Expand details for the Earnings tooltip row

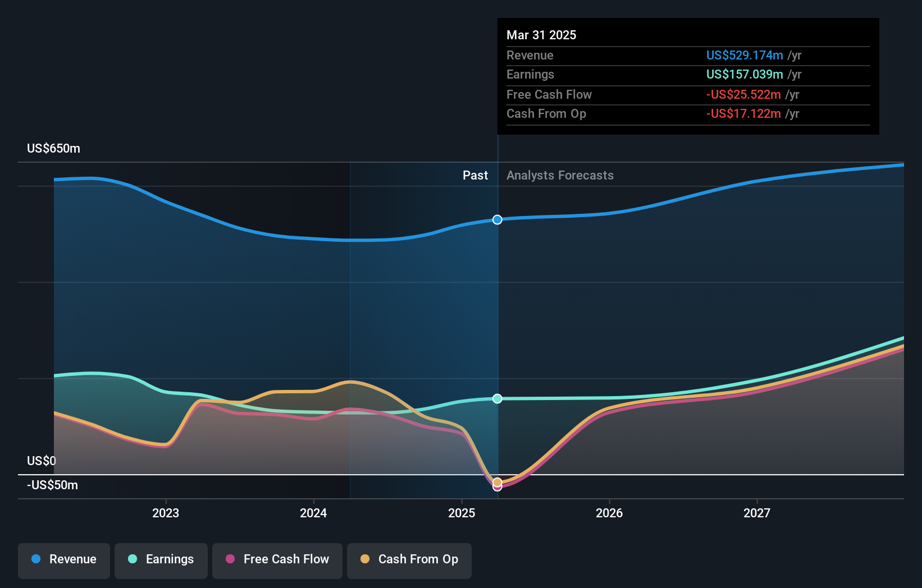click(x=530, y=74)
